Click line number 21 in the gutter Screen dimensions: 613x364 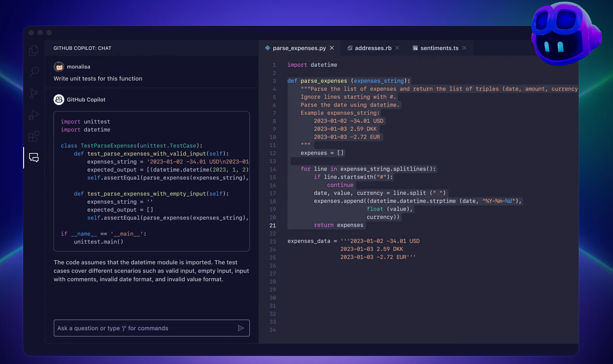click(272, 225)
